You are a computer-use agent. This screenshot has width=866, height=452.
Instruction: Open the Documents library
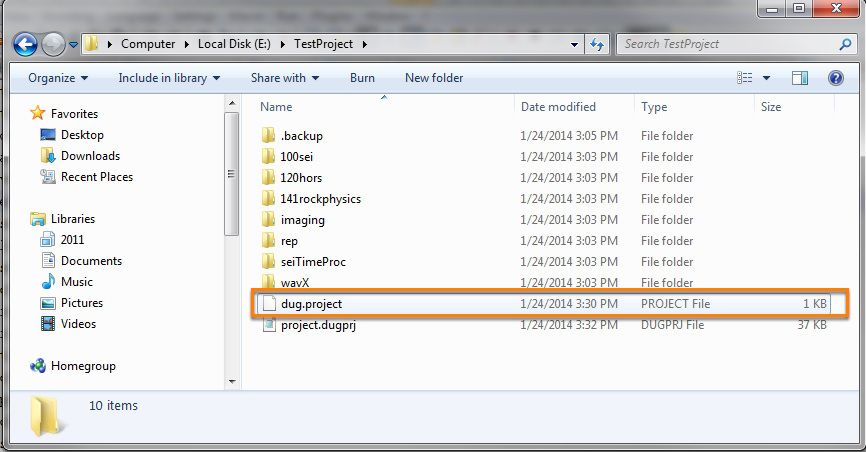click(91, 261)
